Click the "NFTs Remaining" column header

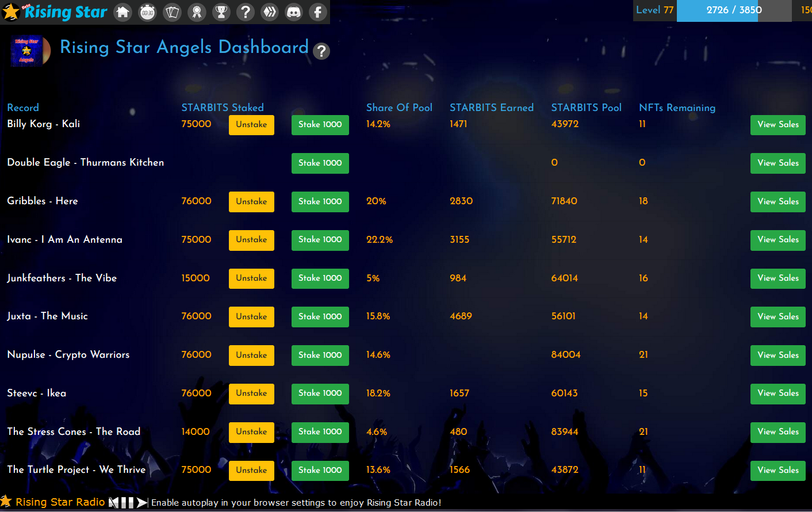click(x=677, y=108)
